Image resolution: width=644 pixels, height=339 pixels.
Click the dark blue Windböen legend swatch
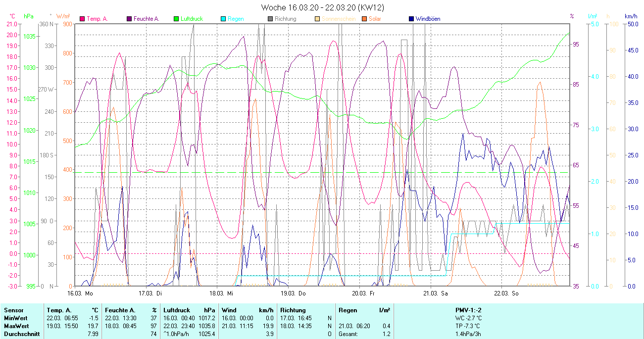[x=411, y=19]
